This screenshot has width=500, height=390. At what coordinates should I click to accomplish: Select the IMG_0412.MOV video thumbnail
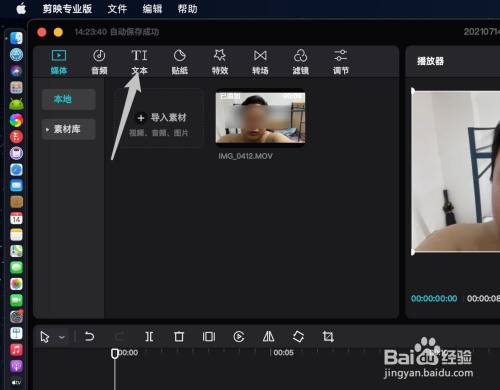pyautogui.click(x=260, y=118)
